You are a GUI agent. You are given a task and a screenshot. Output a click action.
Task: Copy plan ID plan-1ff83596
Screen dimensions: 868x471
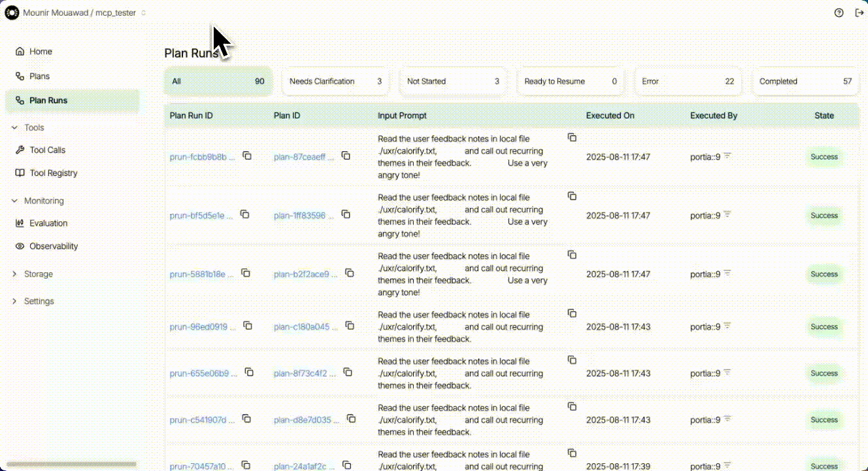pos(346,214)
